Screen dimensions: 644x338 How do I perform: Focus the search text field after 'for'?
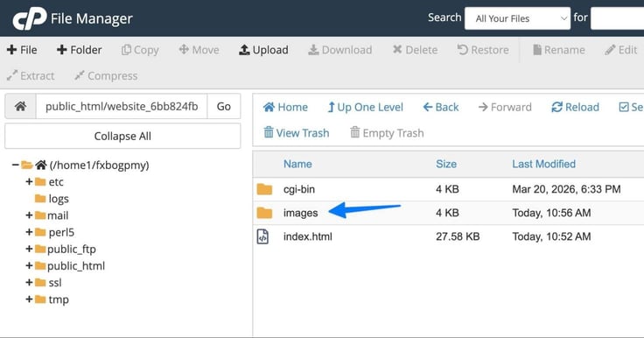click(x=617, y=18)
